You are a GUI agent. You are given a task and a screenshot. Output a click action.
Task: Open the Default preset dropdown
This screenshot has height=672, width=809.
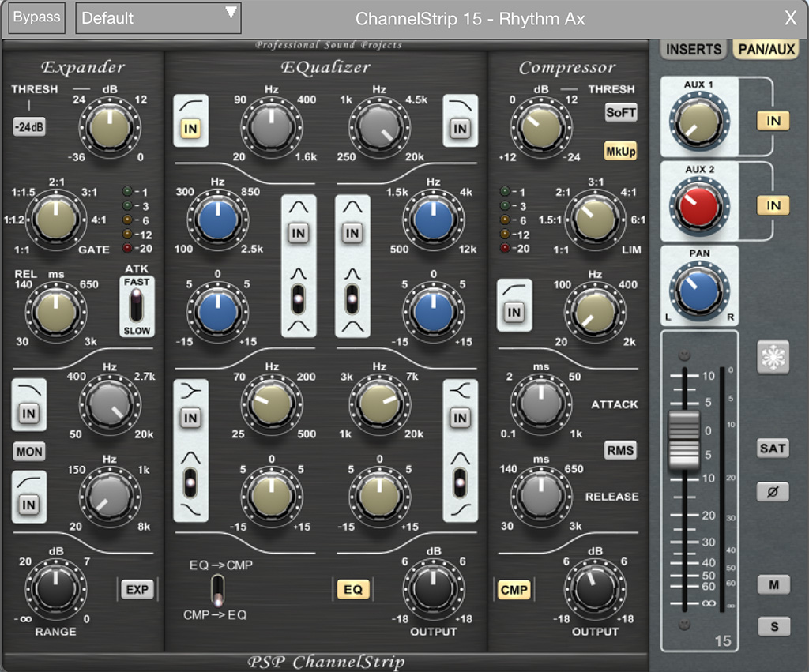(158, 18)
